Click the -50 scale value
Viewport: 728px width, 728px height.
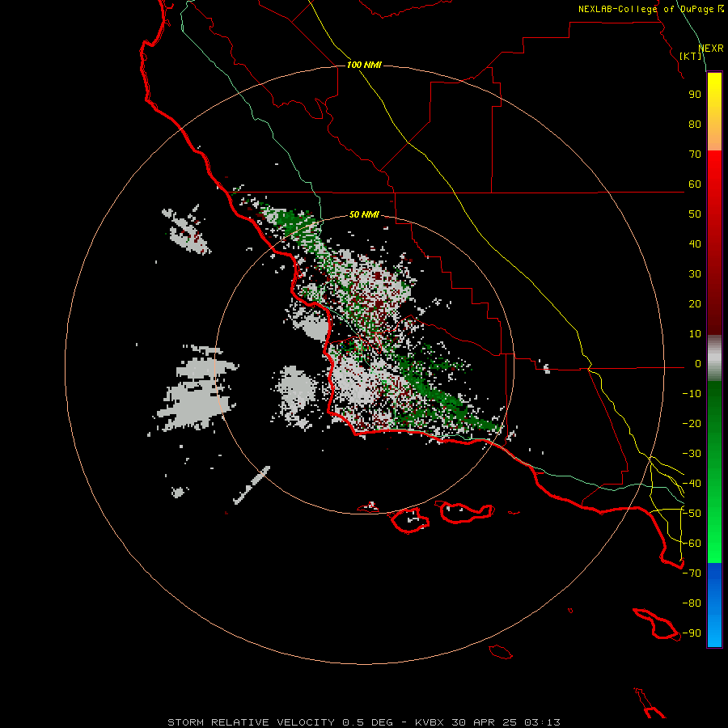[692, 514]
